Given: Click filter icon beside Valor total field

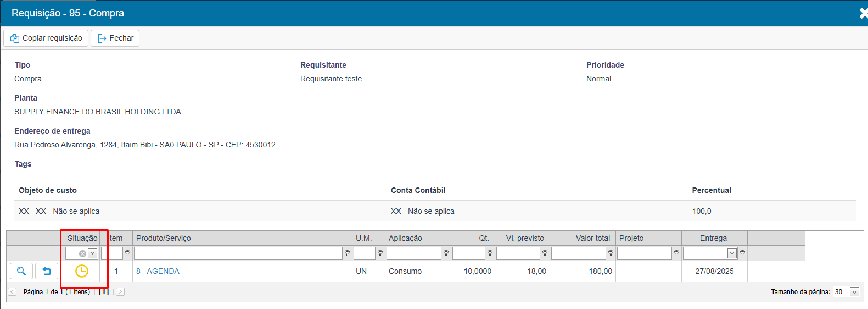Looking at the screenshot, I should (611, 253).
